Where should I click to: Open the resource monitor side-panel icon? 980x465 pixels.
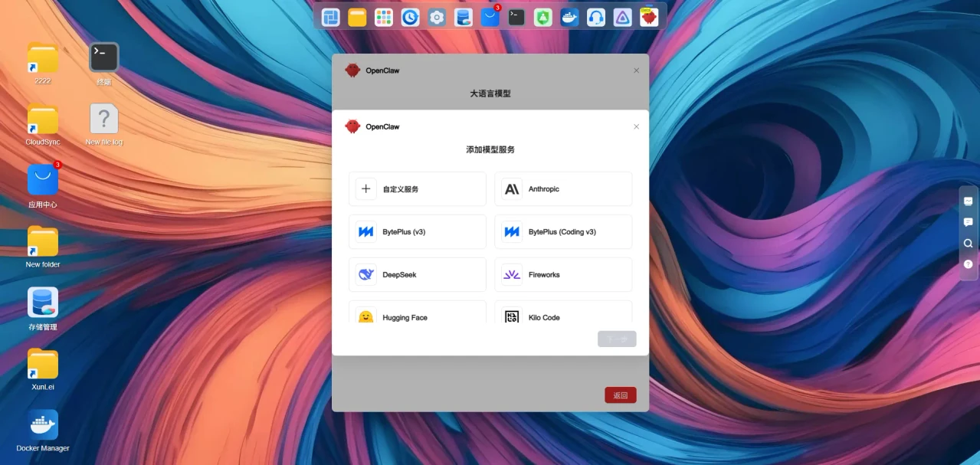coord(969,201)
